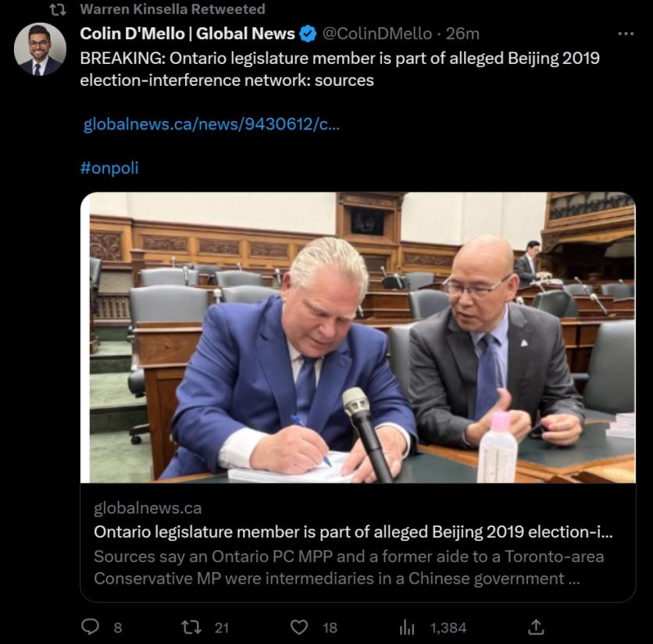The height and width of the screenshot is (644, 653).
Task: Click the @ColinDMello handle
Action: (x=376, y=34)
